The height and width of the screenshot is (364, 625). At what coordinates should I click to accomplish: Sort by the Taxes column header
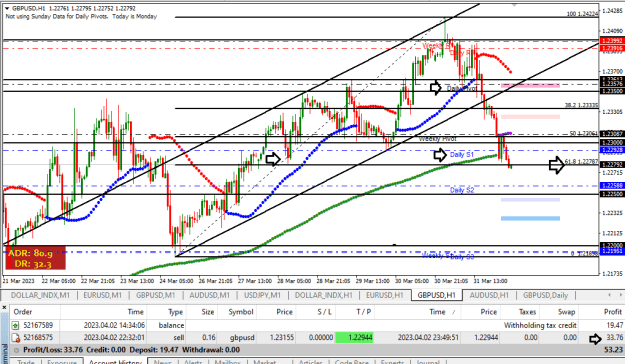[528, 312]
